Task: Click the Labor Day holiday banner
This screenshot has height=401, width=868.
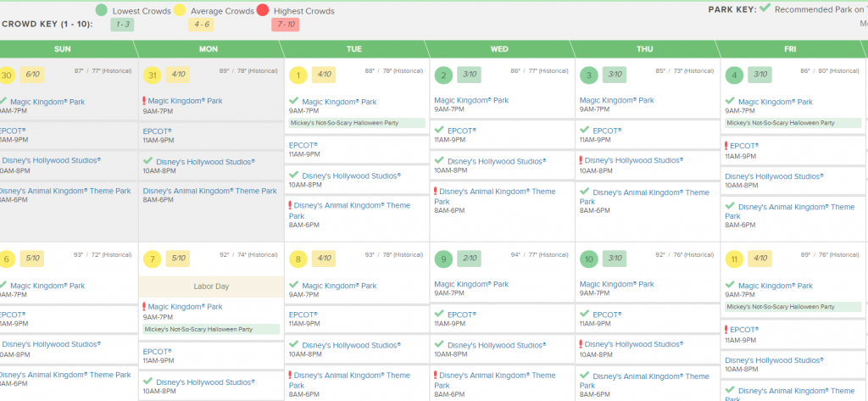Action: 211,287
